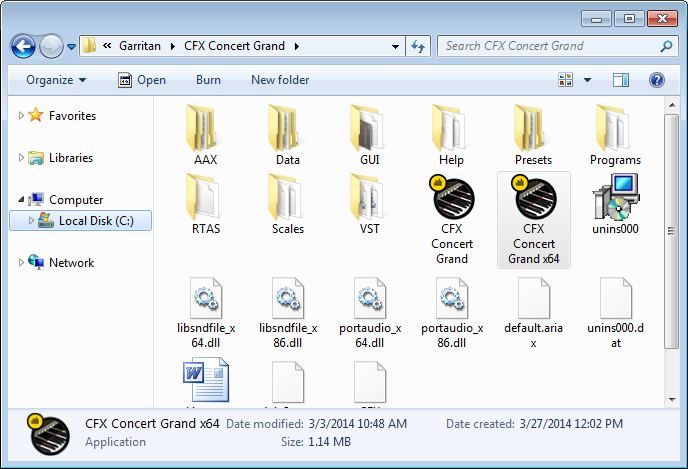The height and width of the screenshot is (469, 688).
Task: Click the Back navigation arrow
Action: click(x=23, y=46)
